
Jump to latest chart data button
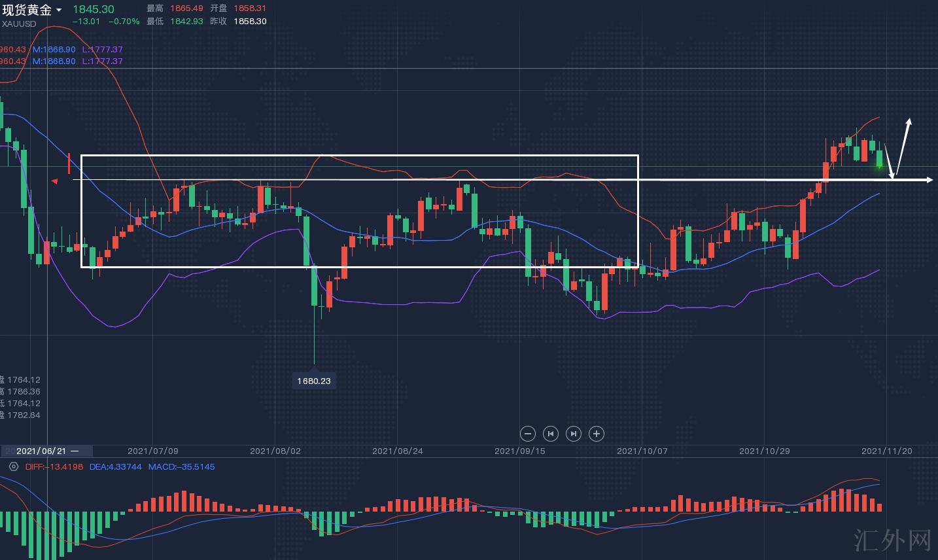pyautogui.click(x=573, y=434)
